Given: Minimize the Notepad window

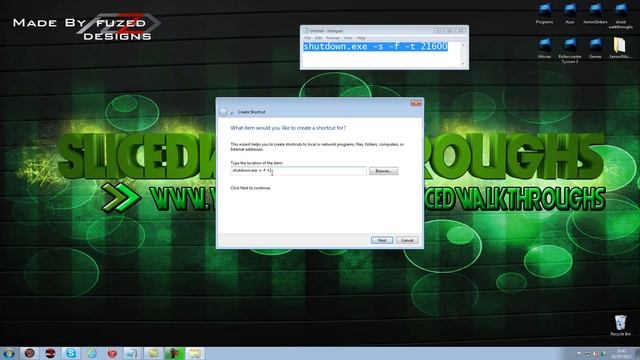Looking at the screenshot, I should [439, 31].
